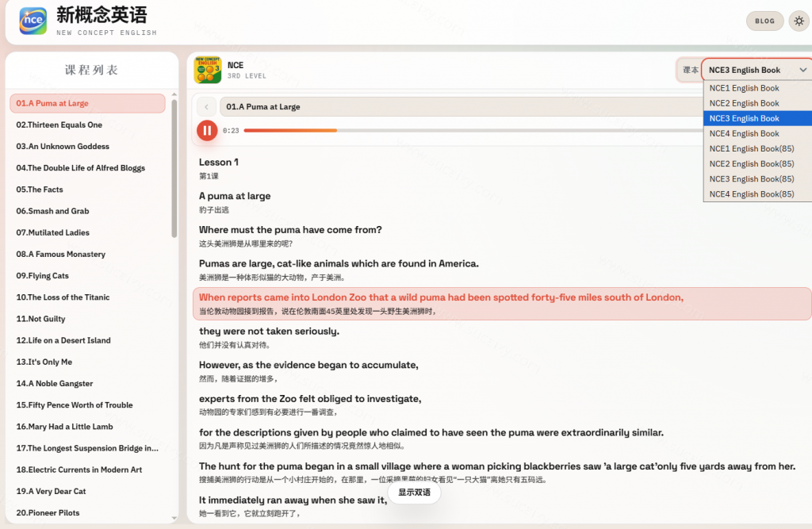Select lesson 19.A Very Dear Cat

(87, 491)
